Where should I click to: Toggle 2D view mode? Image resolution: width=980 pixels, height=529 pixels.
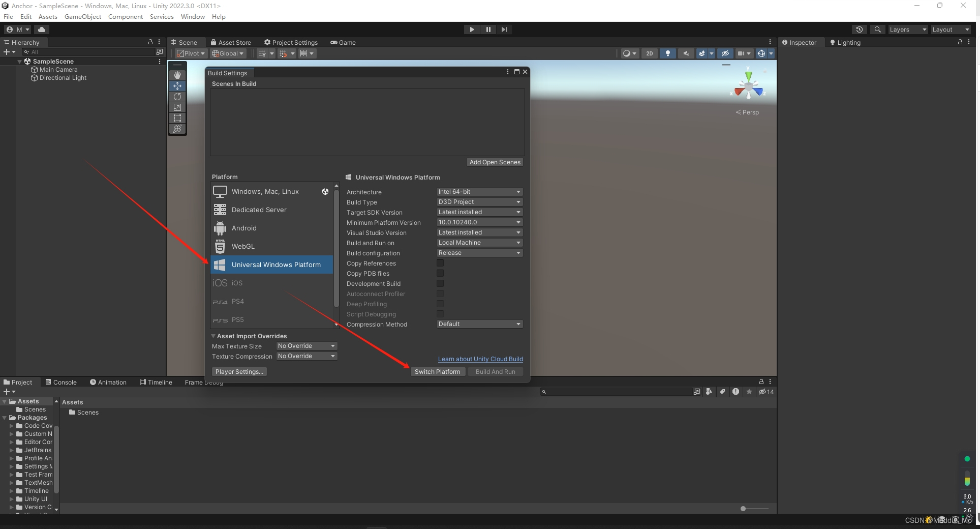[649, 53]
